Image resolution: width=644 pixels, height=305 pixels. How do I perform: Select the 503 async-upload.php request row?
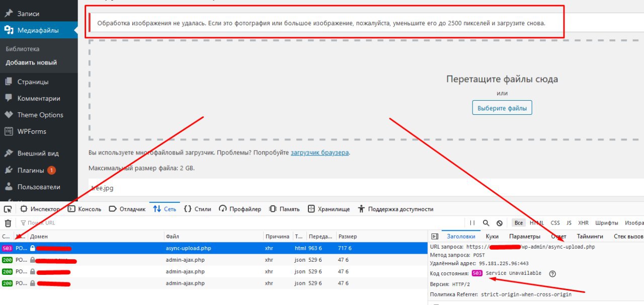[x=201, y=248]
